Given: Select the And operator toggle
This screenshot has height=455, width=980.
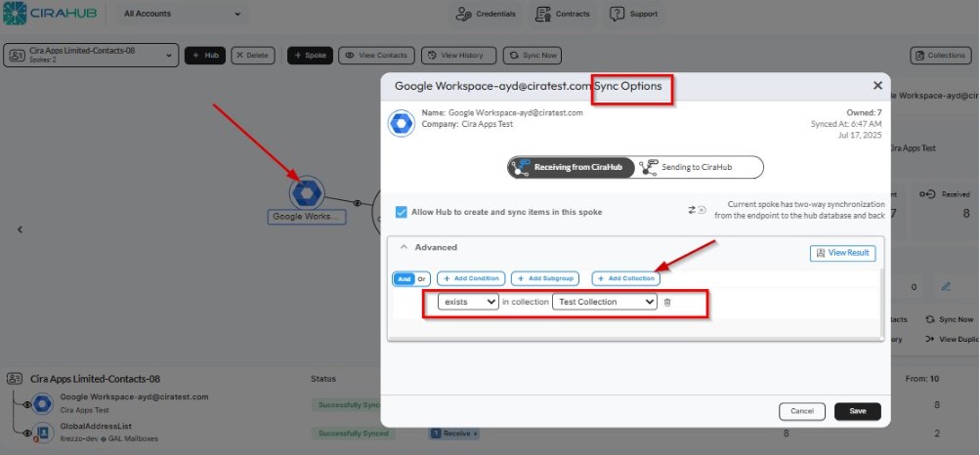Looking at the screenshot, I should click(405, 279).
